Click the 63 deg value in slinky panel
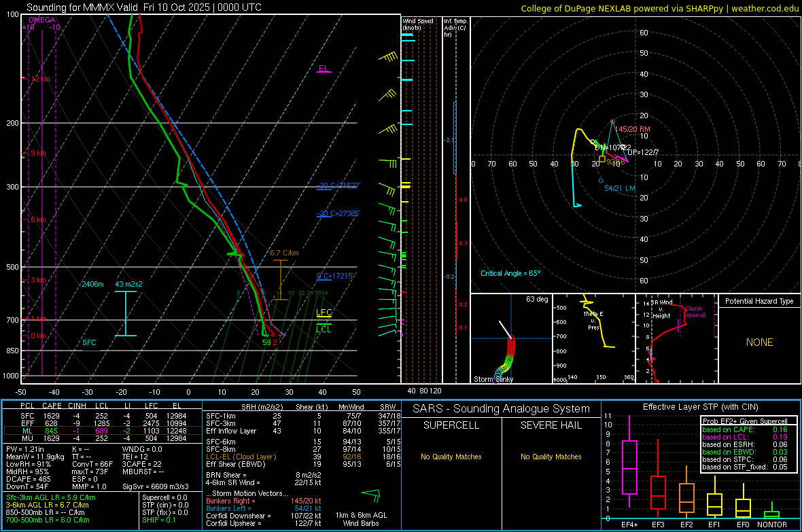The height and width of the screenshot is (532, 802). coord(536,299)
